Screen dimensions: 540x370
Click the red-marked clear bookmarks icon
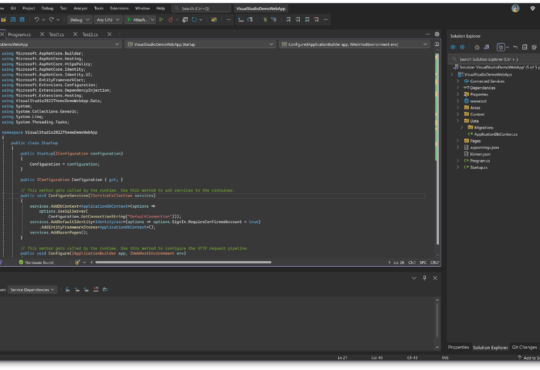[316, 20]
